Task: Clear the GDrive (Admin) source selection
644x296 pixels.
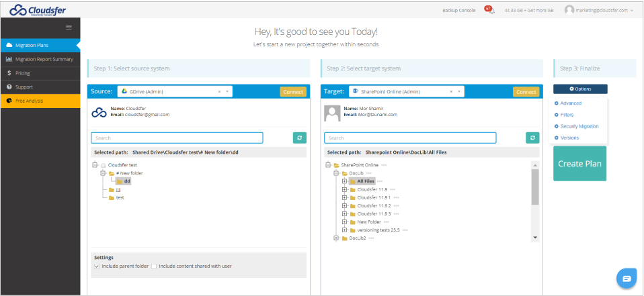Action: (219, 92)
